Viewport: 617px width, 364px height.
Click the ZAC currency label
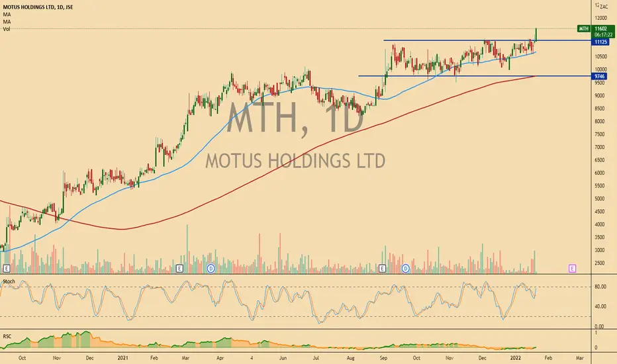pos(604,7)
